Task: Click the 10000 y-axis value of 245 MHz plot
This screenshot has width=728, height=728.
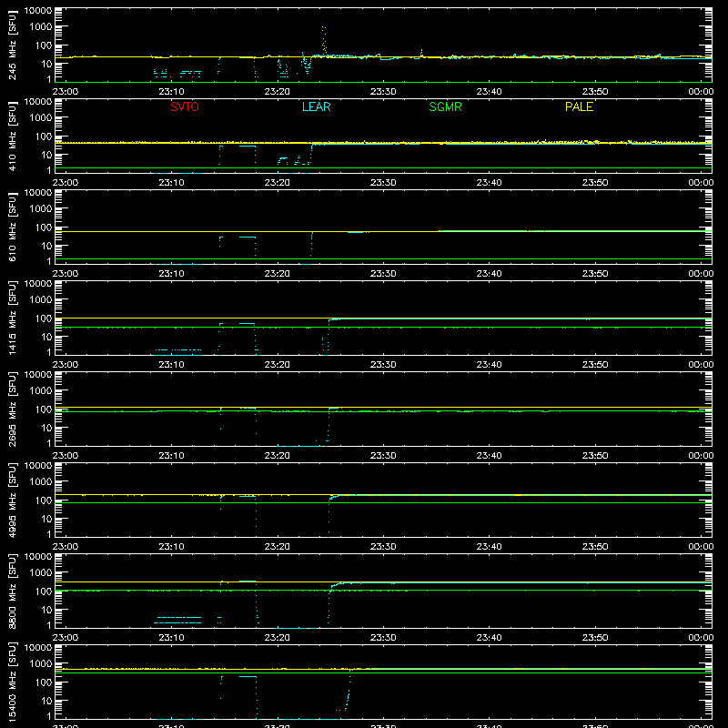Action: (x=38, y=11)
